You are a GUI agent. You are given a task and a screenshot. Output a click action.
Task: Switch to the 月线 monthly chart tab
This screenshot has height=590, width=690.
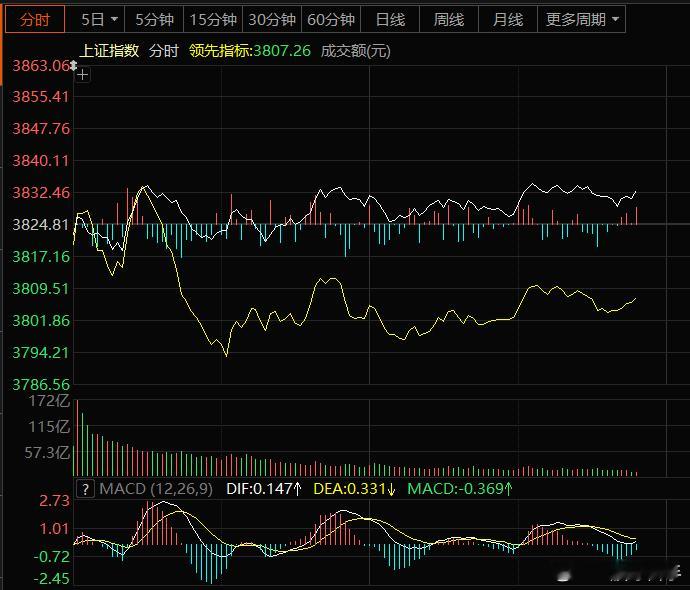508,19
